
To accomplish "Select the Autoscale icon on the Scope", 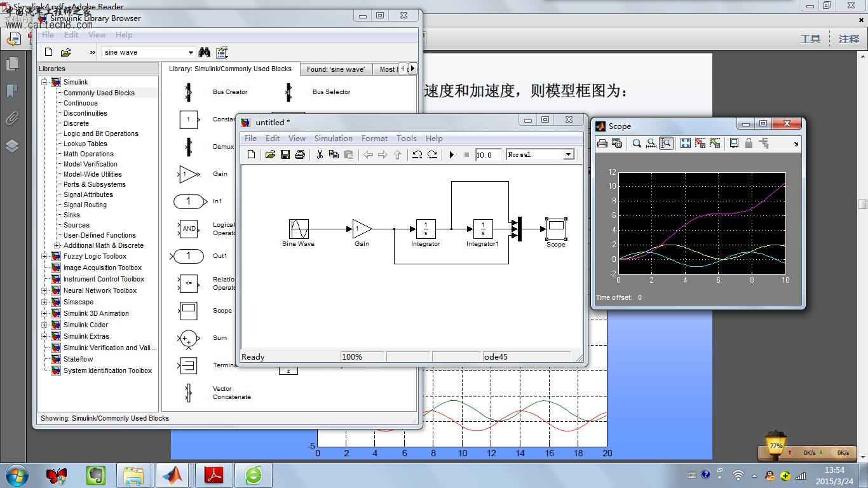I will (x=686, y=143).
